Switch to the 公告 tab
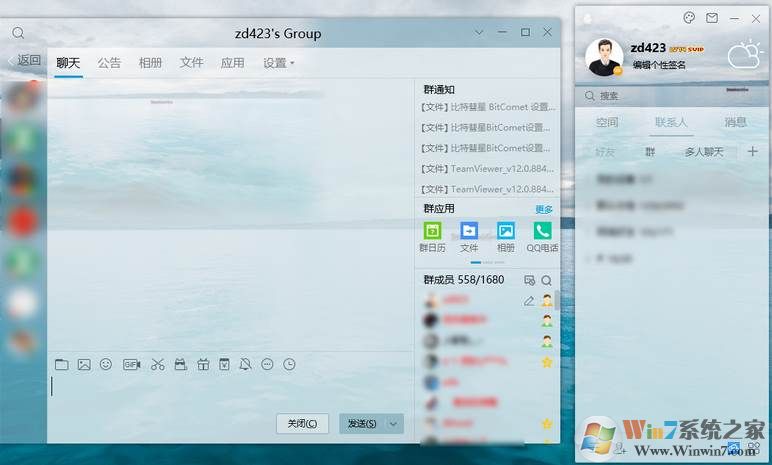 (x=109, y=63)
